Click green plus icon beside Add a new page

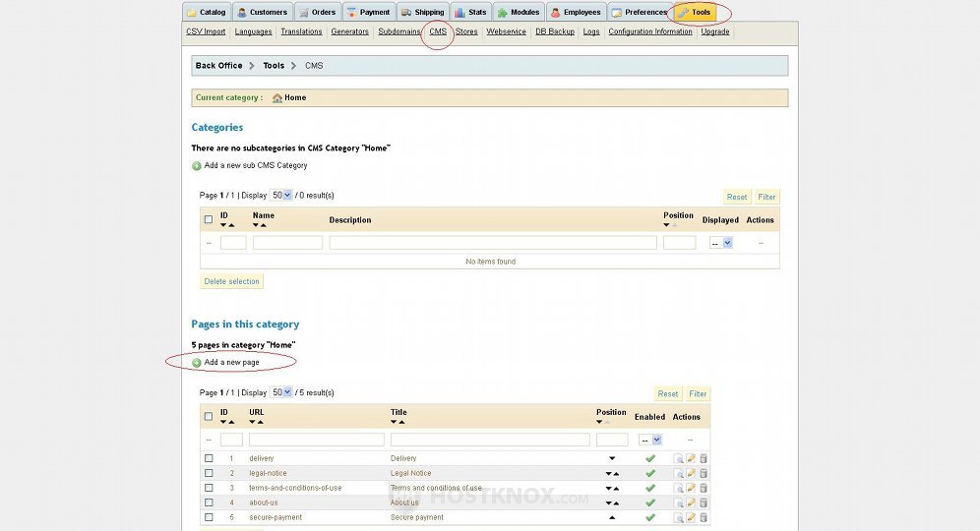coord(196,363)
